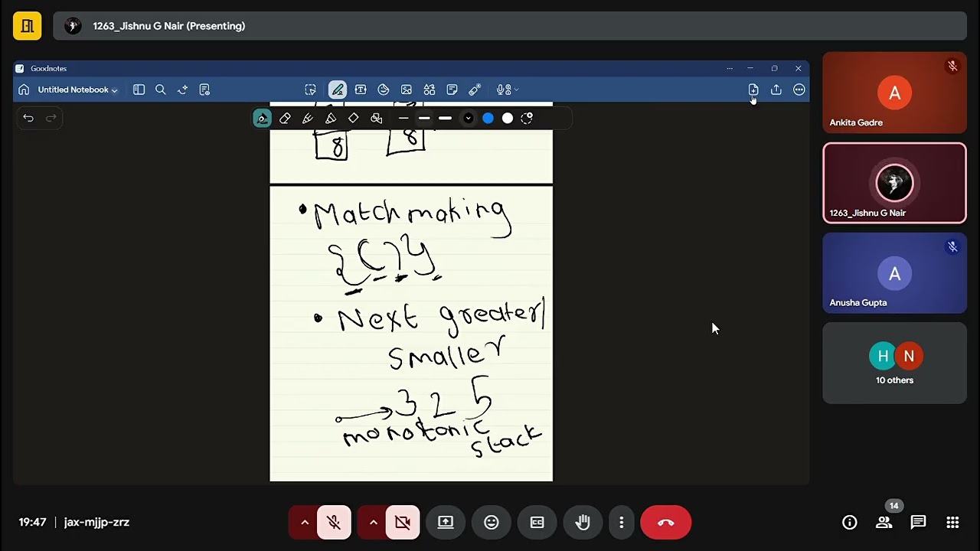Set thin stroke thickness
The height and width of the screenshot is (551, 980).
(x=403, y=118)
